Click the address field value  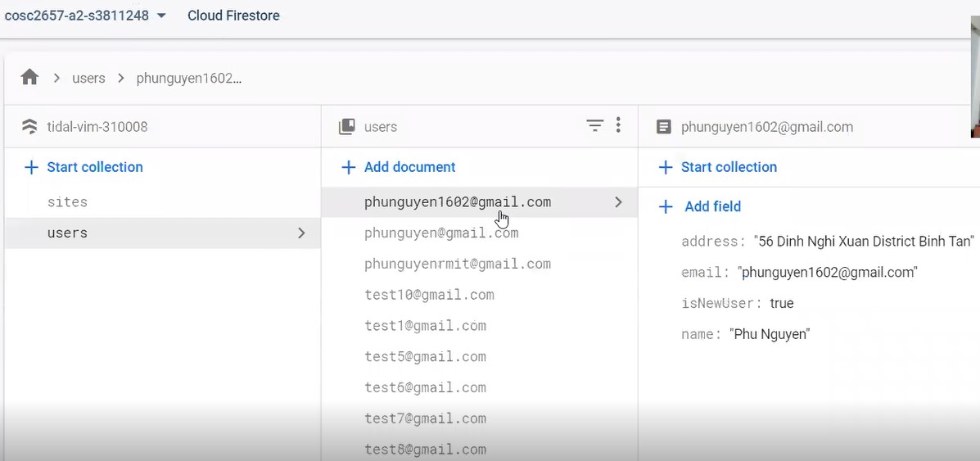click(865, 242)
